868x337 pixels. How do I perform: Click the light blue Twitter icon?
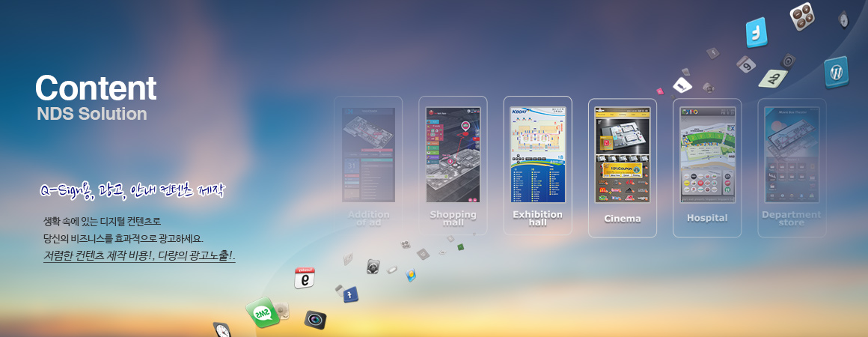tap(757, 33)
